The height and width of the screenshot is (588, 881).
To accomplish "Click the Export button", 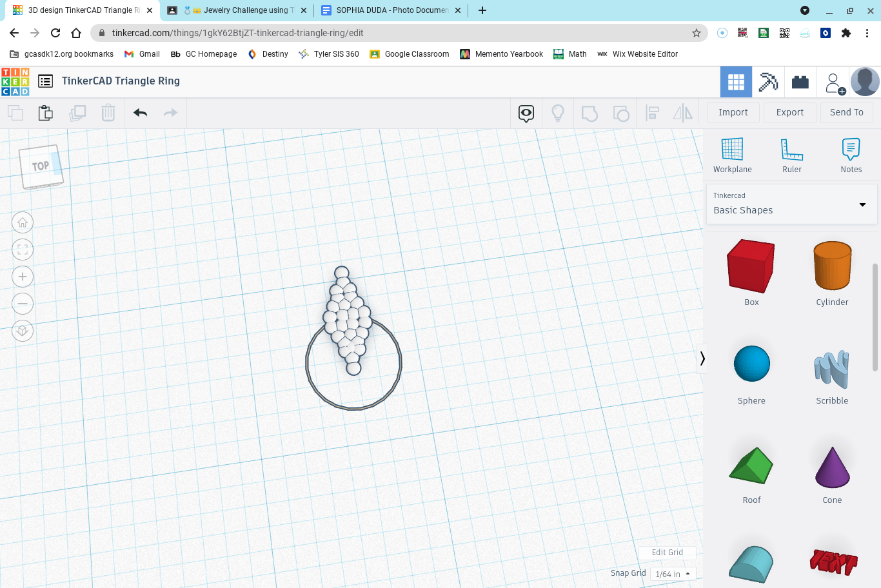I will pyautogui.click(x=789, y=112).
